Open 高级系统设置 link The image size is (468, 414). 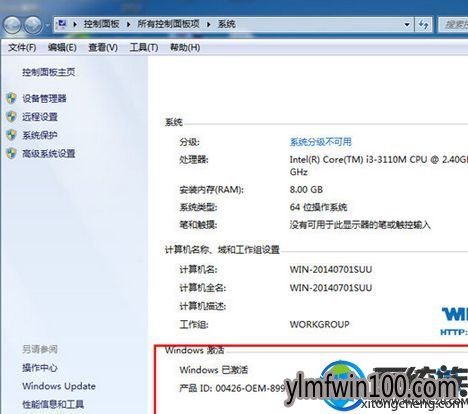click(49, 154)
